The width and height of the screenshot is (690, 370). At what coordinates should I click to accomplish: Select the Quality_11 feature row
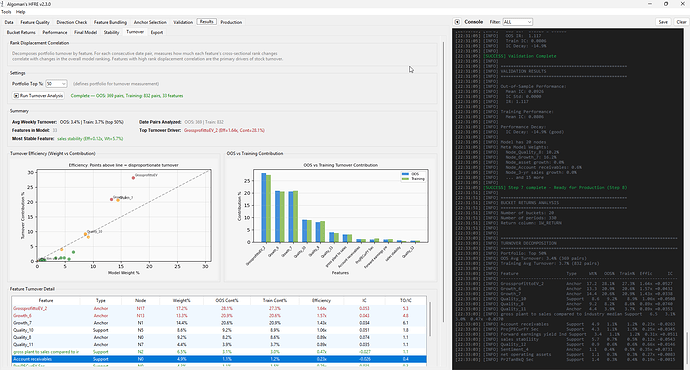pyautogui.click(x=219, y=344)
